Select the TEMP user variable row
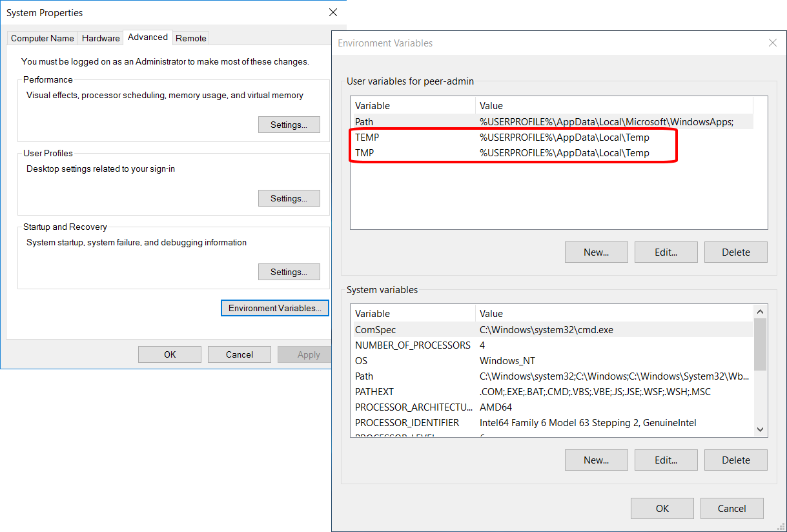The width and height of the screenshot is (787, 532). point(413,138)
